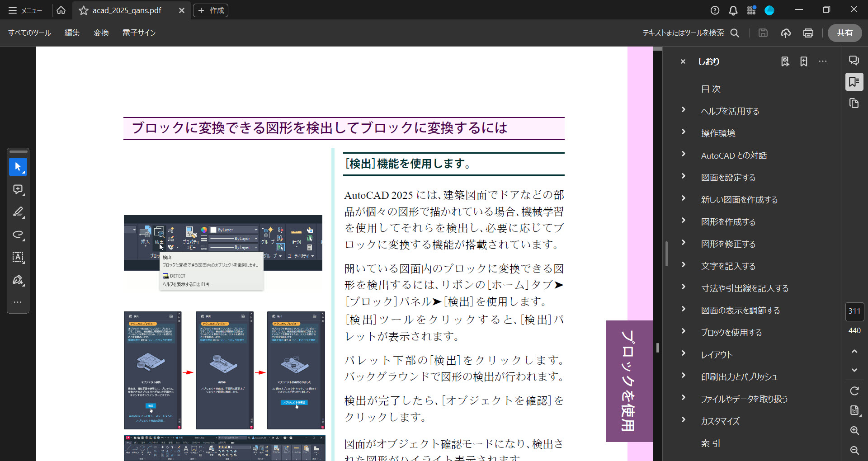868x461 pixels.
Task: Open the しおり options menu
Action: [822, 61]
